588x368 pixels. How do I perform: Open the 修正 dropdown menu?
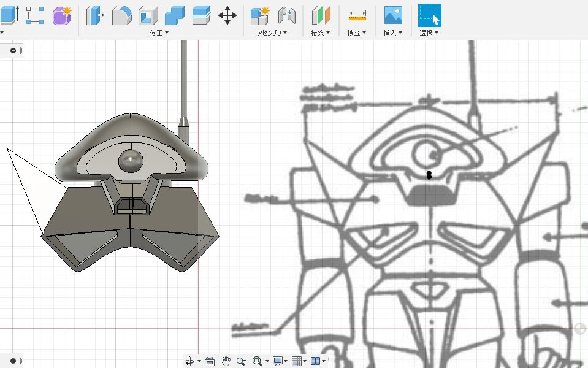(159, 33)
